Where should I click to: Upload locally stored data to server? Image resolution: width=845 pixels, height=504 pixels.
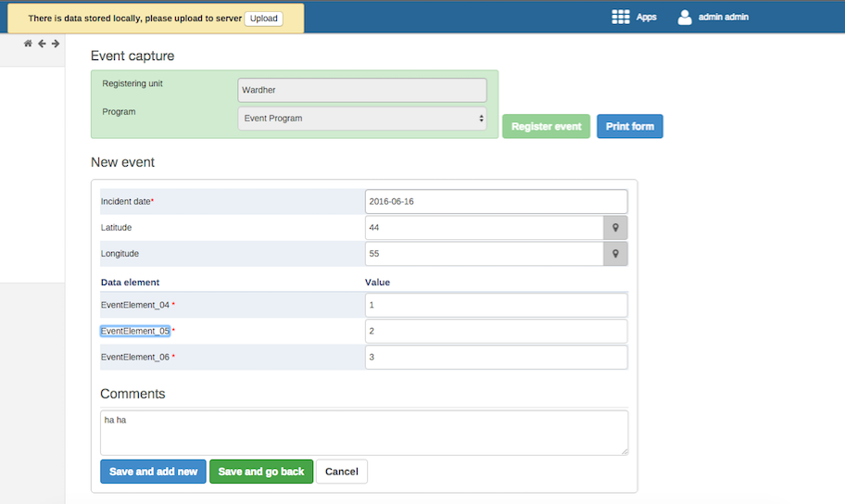point(263,19)
